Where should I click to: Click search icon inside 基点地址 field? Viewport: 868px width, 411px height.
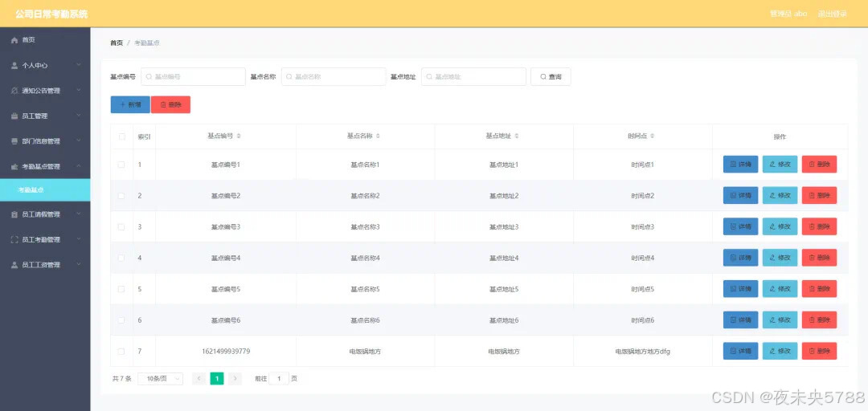[429, 77]
